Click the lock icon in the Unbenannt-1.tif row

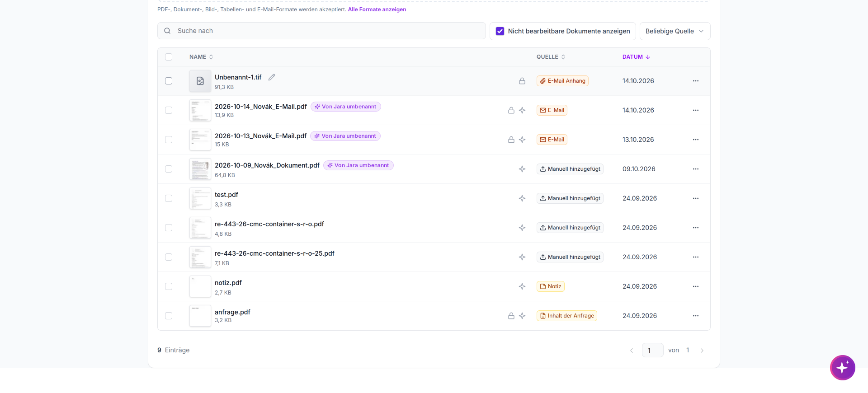point(522,81)
